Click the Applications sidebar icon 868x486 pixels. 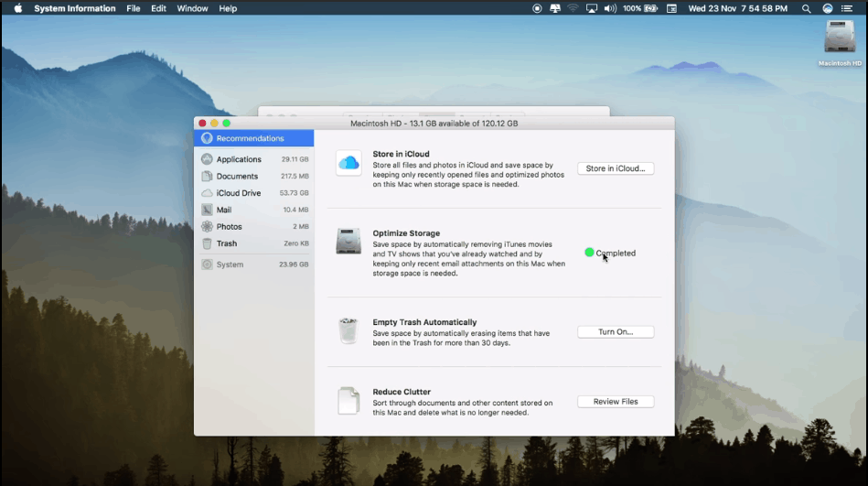click(x=207, y=159)
